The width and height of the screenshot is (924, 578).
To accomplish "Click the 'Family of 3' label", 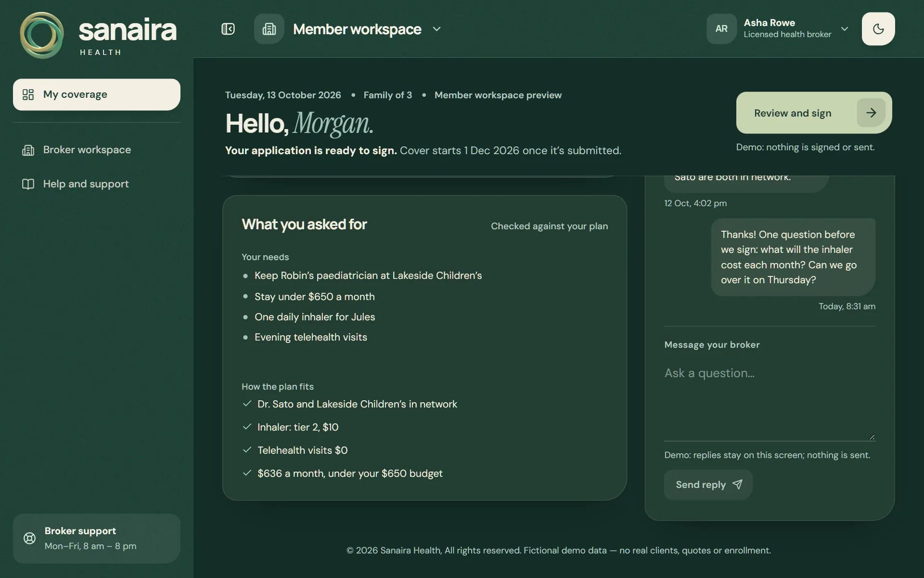I will click(387, 95).
